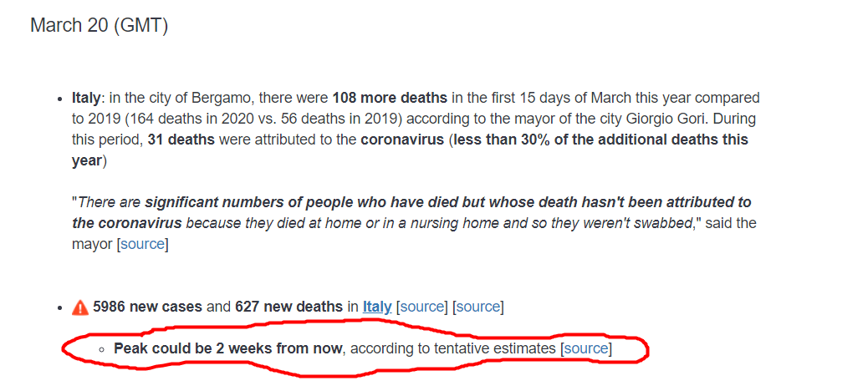Open the source link after the mayor's quote

click(x=142, y=244)
